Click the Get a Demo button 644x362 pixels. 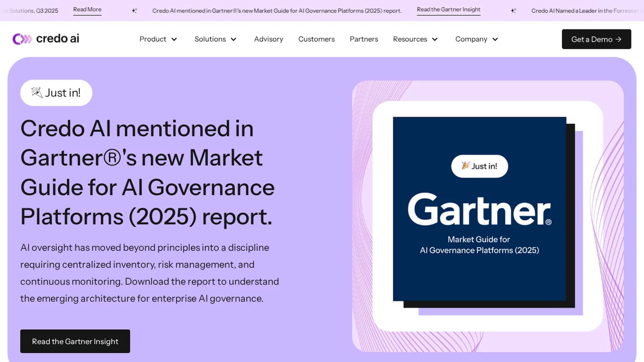(596, 39)
